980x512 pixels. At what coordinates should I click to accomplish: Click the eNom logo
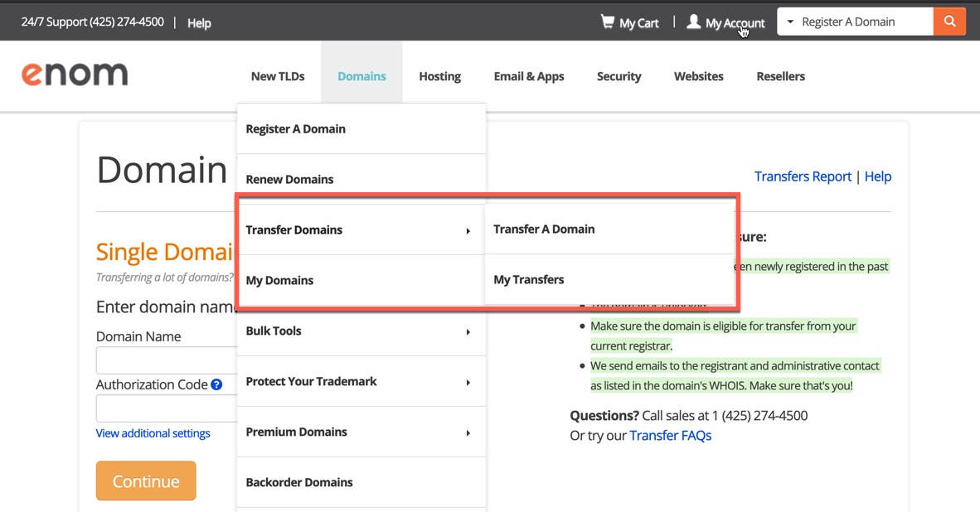click(x=74, y=75)
